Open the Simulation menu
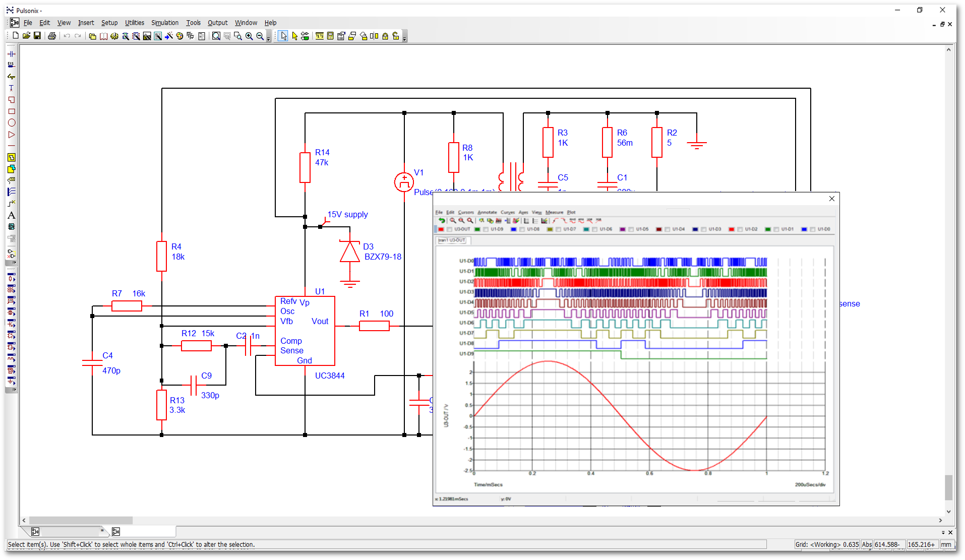 [165, 23]
